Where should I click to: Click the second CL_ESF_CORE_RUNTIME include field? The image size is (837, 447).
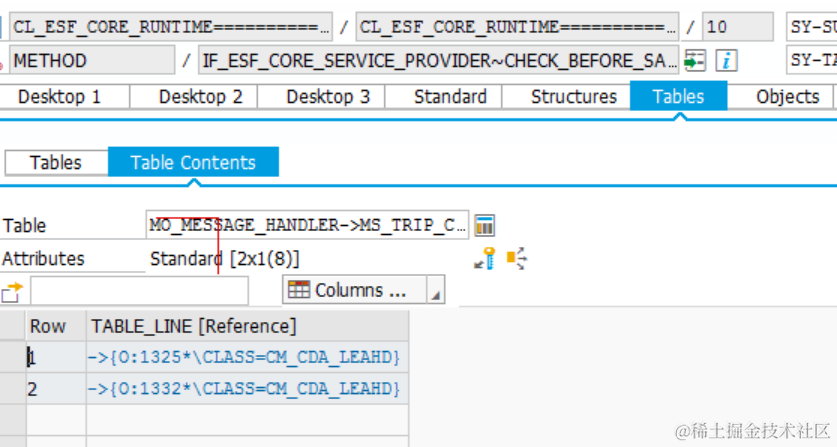pyautogui.click(x=517, y=27)
